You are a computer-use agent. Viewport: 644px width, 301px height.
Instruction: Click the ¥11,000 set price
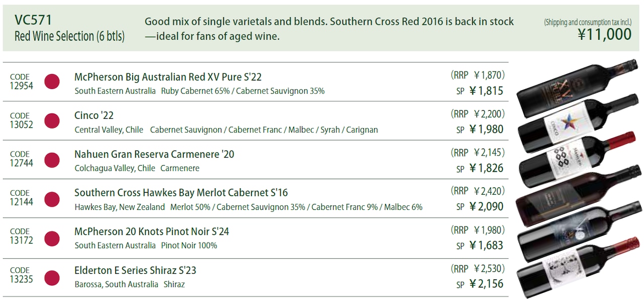click(x=604, y=34)
